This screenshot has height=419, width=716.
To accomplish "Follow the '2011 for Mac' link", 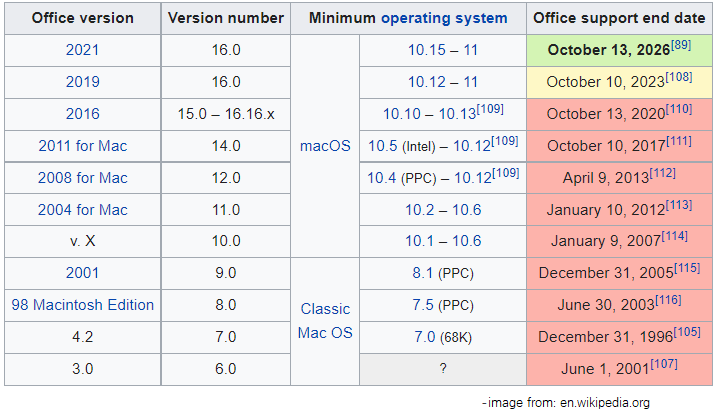I will (x=83, y=146).
